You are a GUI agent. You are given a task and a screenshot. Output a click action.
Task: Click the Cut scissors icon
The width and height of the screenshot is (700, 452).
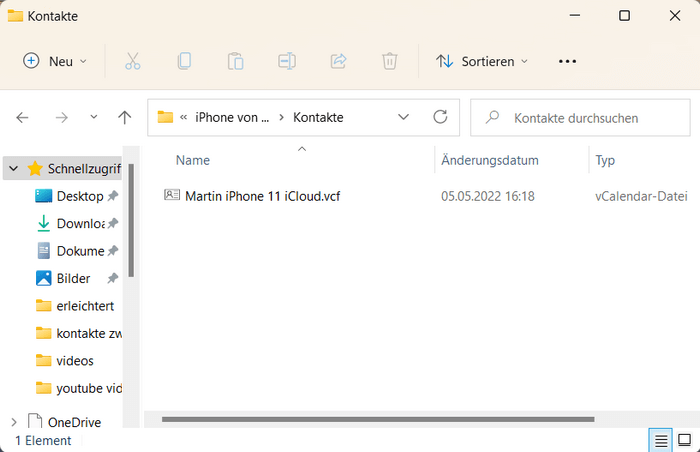(x=133, y=61)
